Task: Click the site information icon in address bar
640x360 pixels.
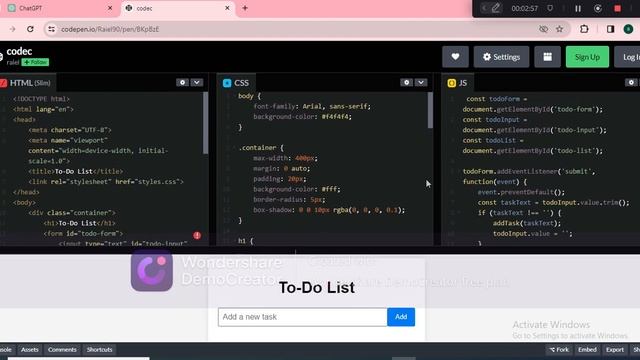Action: [x=51, y=29]
